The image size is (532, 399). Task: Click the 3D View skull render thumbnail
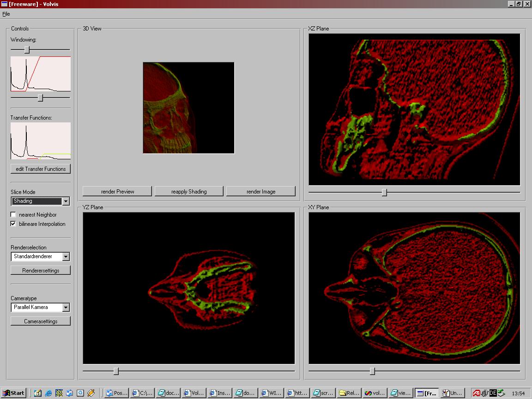click(188, 108)
